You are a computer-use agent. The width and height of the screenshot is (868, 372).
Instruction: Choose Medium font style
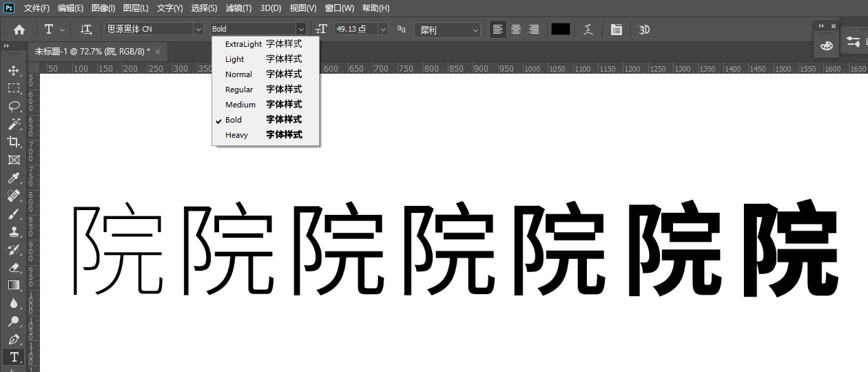[266, 105]
